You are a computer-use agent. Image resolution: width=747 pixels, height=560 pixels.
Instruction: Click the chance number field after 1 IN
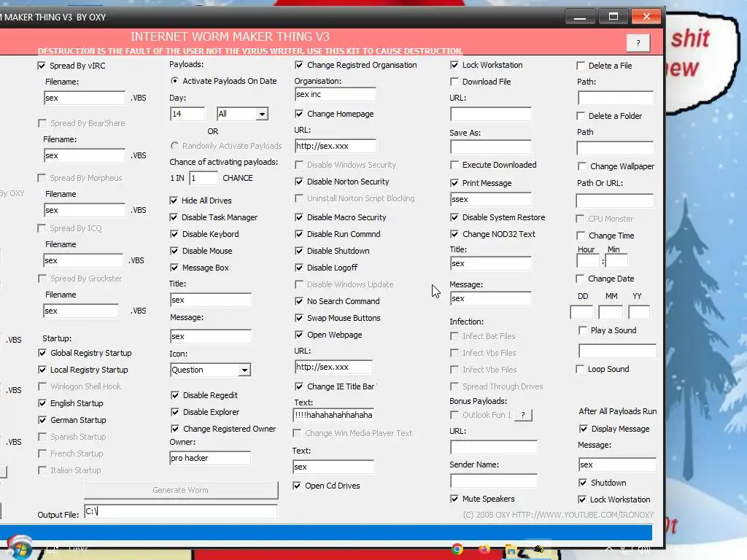(204, 178)
